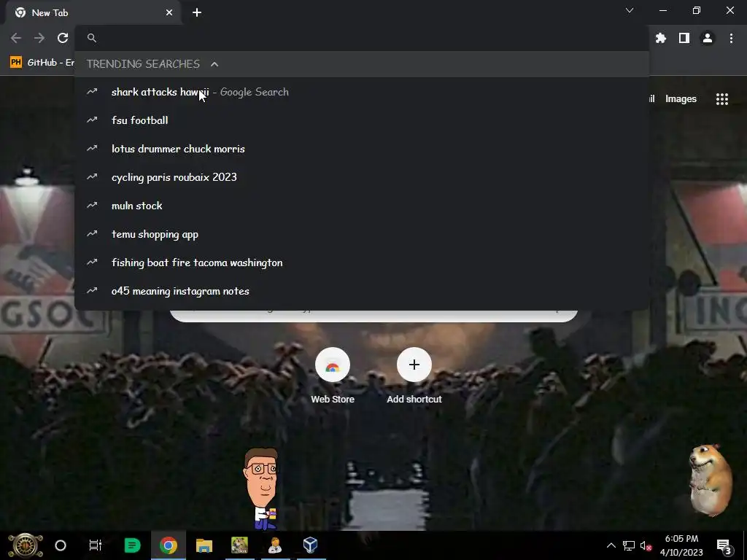Open a new tab with plus button
Viewport: 747px width, 560px height.
[197, 13]
